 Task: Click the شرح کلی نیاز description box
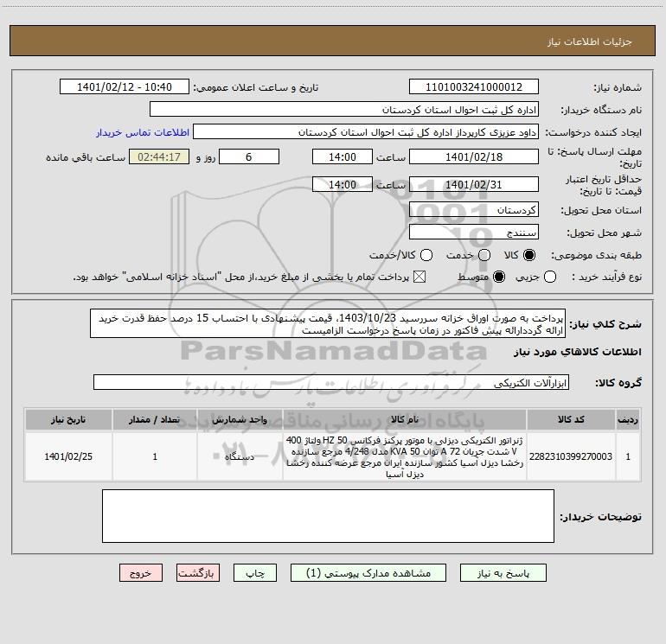pos(328,324)
